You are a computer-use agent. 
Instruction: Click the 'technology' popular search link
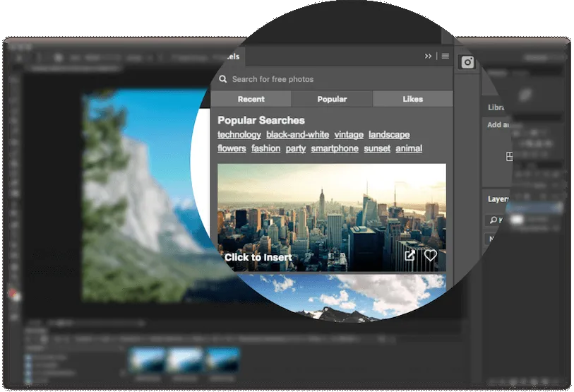click(239, 135)
